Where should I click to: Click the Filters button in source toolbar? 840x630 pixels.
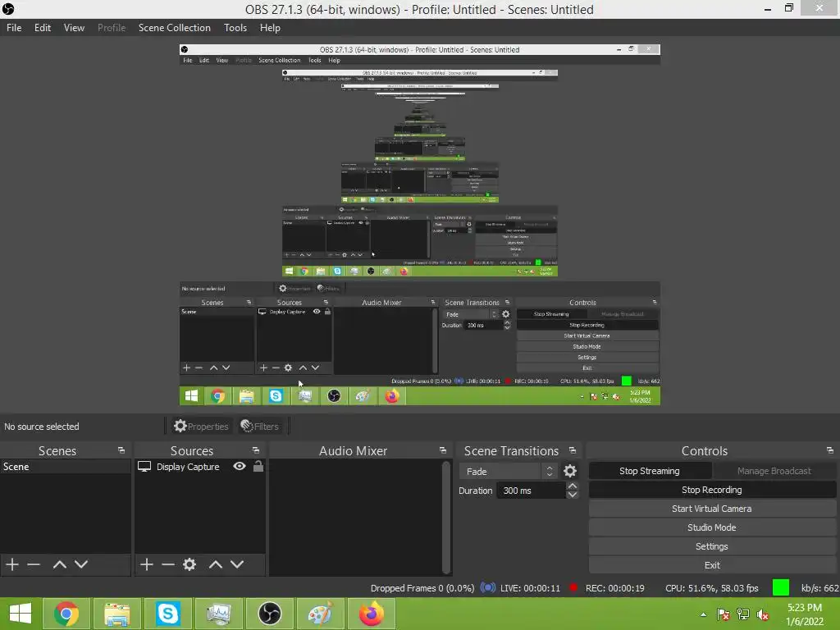coord(260,426)
